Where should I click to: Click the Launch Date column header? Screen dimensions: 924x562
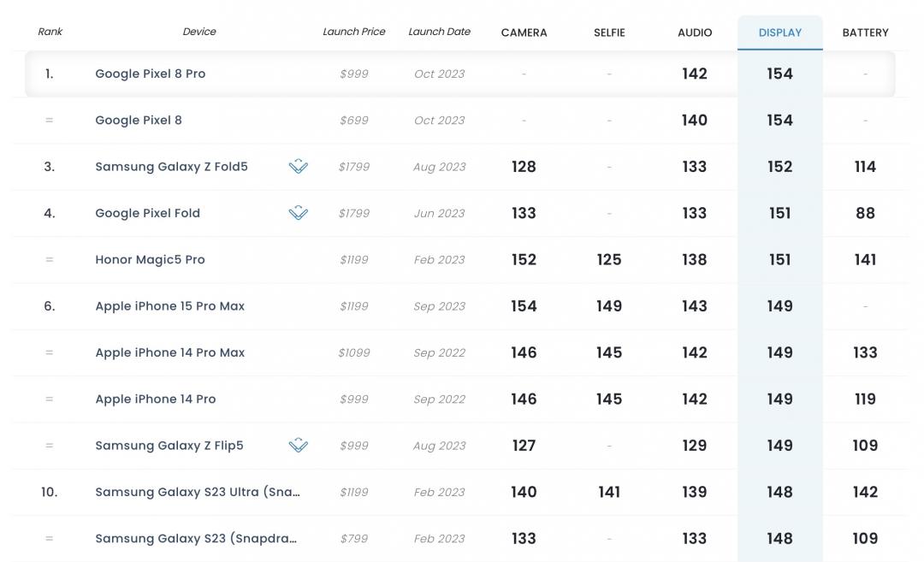point(439,32)
